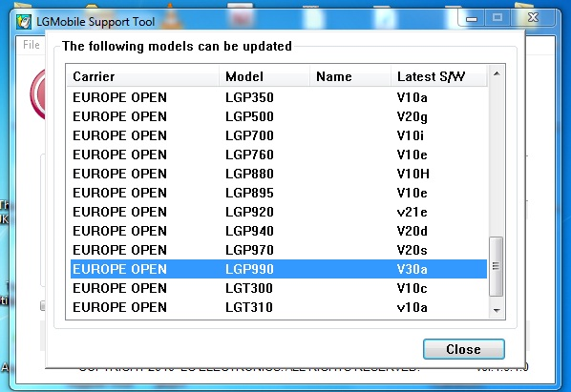Screen dimensions: 571x392
Task: Click the Name column header
Action: click(350, 76)
